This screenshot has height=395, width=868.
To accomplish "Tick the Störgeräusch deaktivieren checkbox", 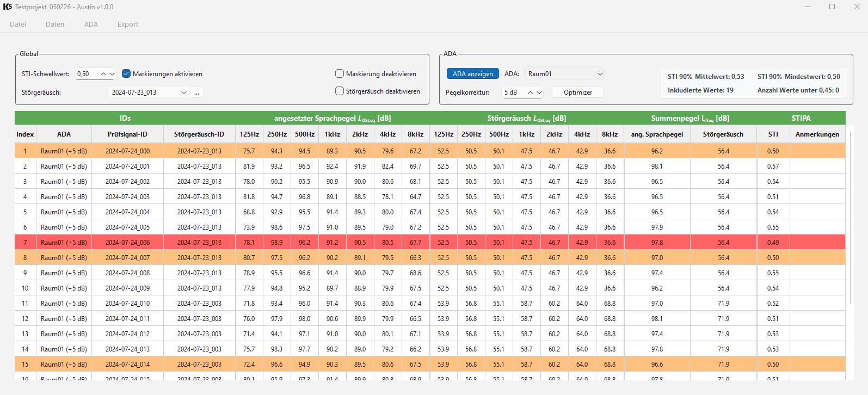I will coord(340,91).
